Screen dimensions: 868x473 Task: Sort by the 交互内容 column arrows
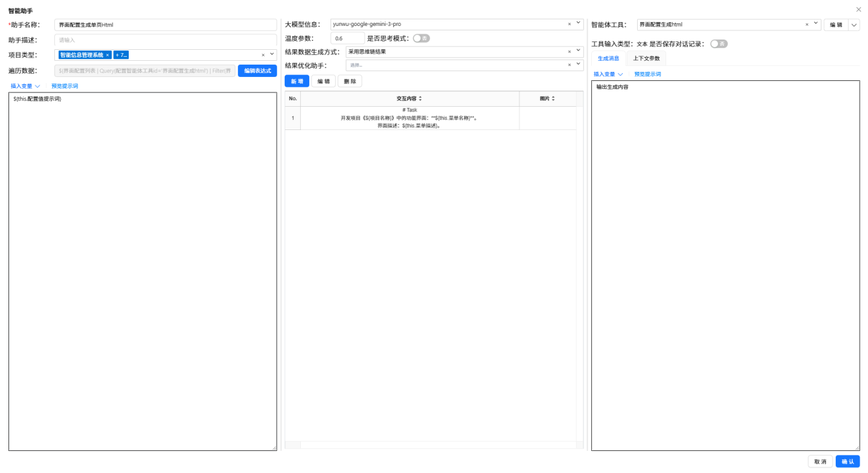420,98
